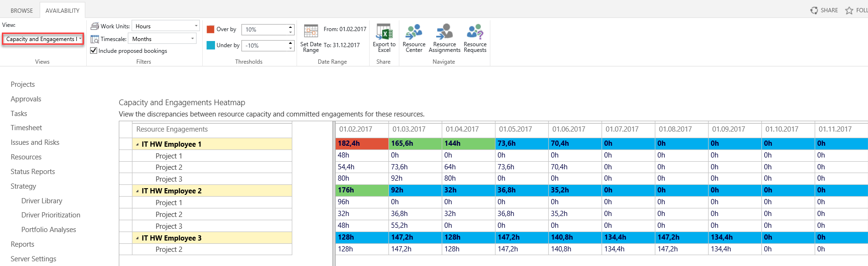Open the Work Units Hours dropdown
Viewport: 868px width, 266px height.
click(x=165, y=26)
